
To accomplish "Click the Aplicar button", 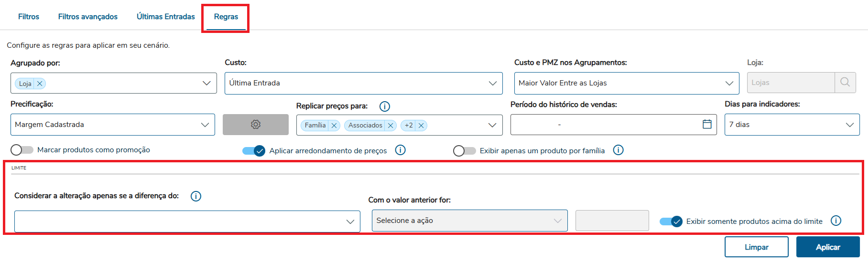I will pyautogui.click(x=827, y=247).
